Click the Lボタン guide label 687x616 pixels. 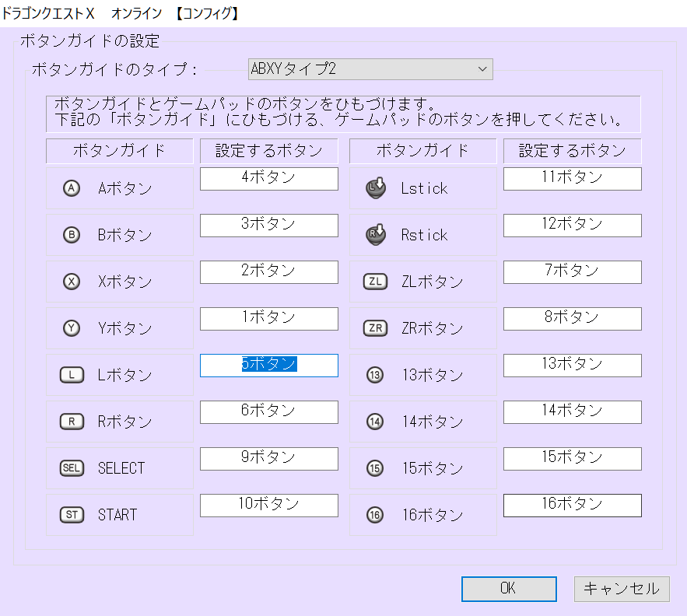pos(124,375)
